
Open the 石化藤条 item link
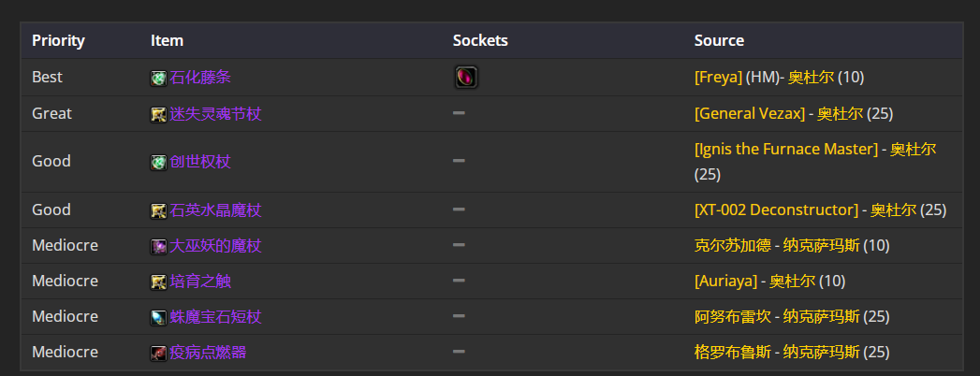(x=200, y=78)
